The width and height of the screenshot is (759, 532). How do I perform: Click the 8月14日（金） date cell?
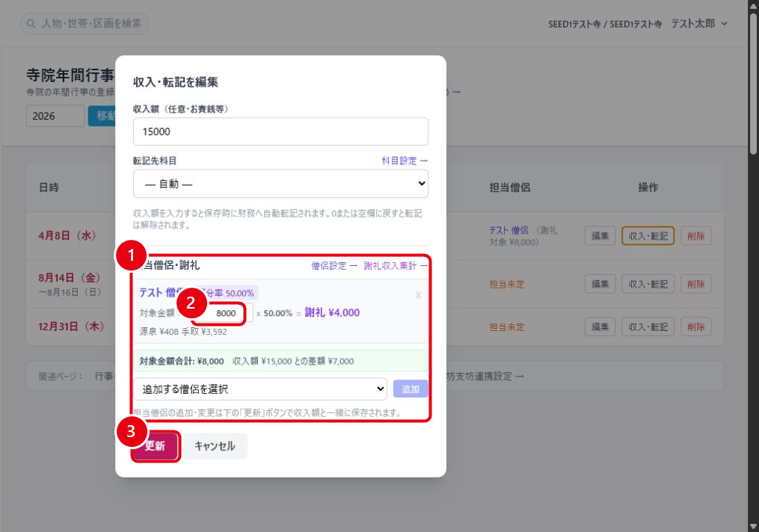(x=70, y=278)
